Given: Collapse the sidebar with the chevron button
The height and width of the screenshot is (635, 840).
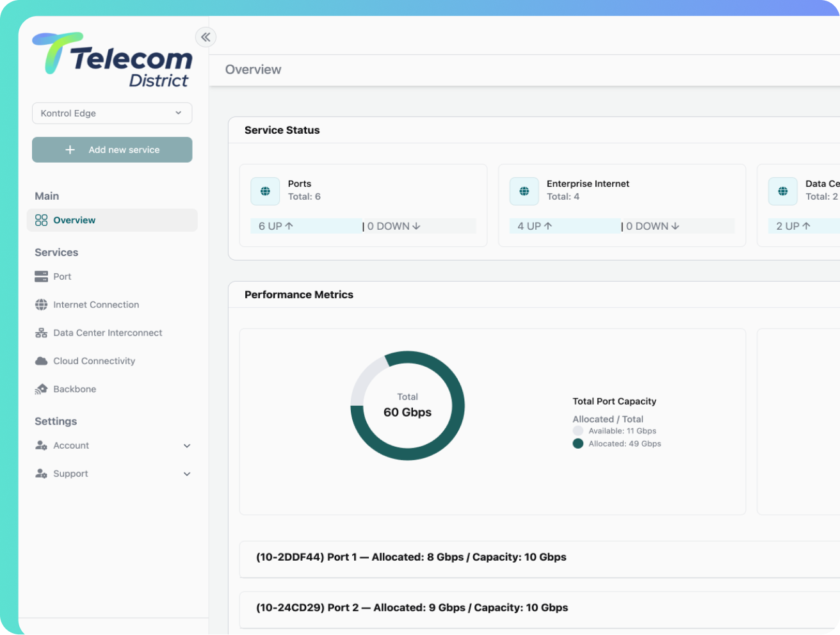Looking at the screenshot, I should click(206, 37).
